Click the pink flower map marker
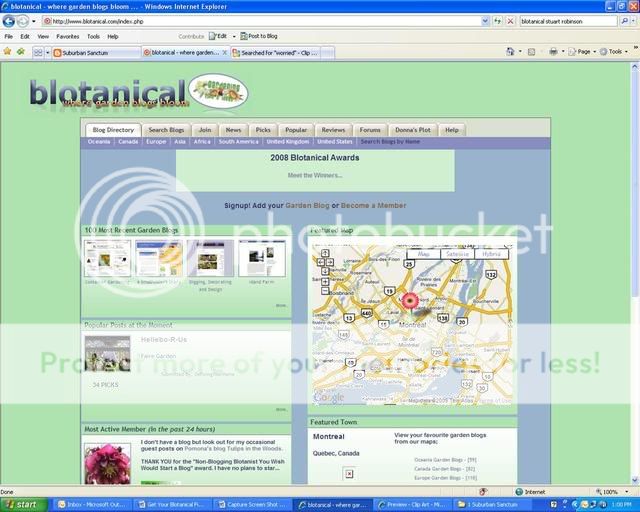The width and height of the screenshot is (640, 512). coord(410,301)
